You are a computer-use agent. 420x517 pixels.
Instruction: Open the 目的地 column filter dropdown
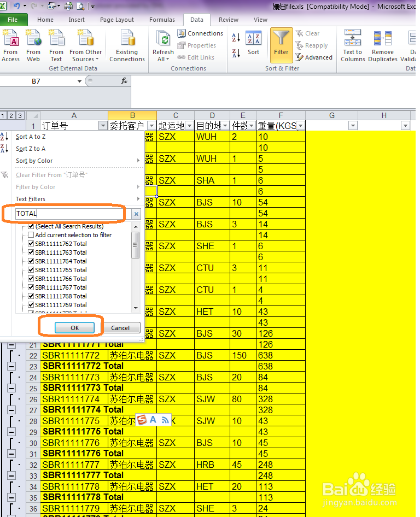coord(225,126)
